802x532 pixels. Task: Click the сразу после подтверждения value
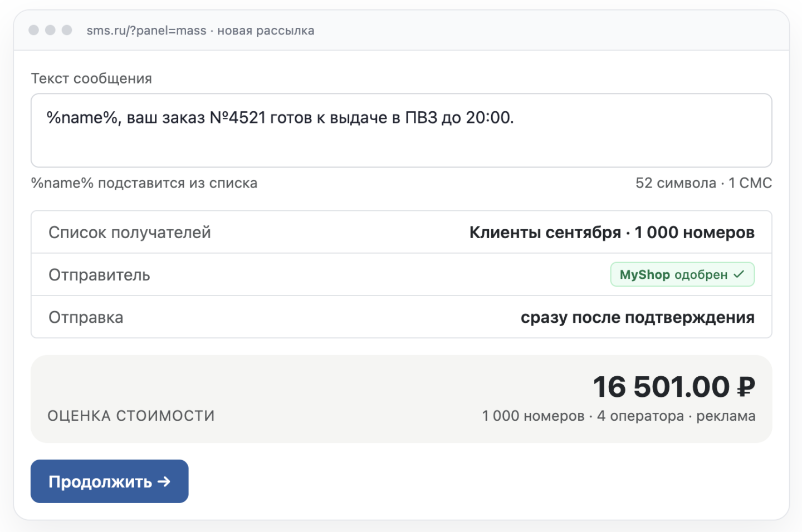coord(638,317)
